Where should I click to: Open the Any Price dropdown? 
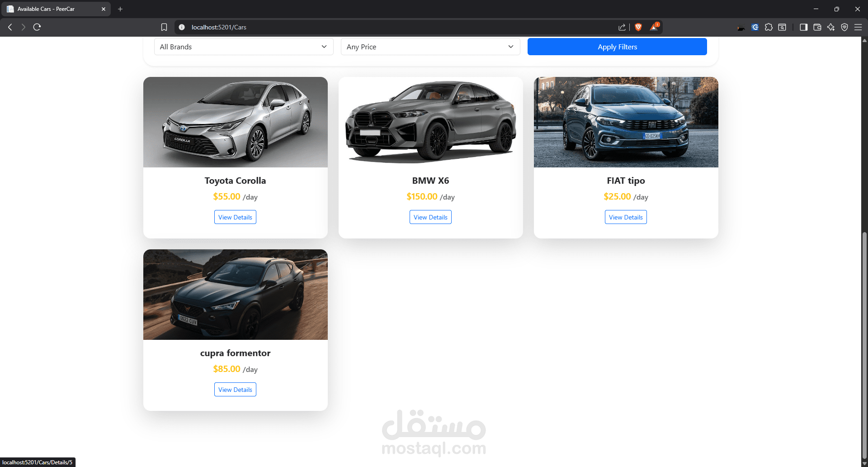tap(430, 47)
